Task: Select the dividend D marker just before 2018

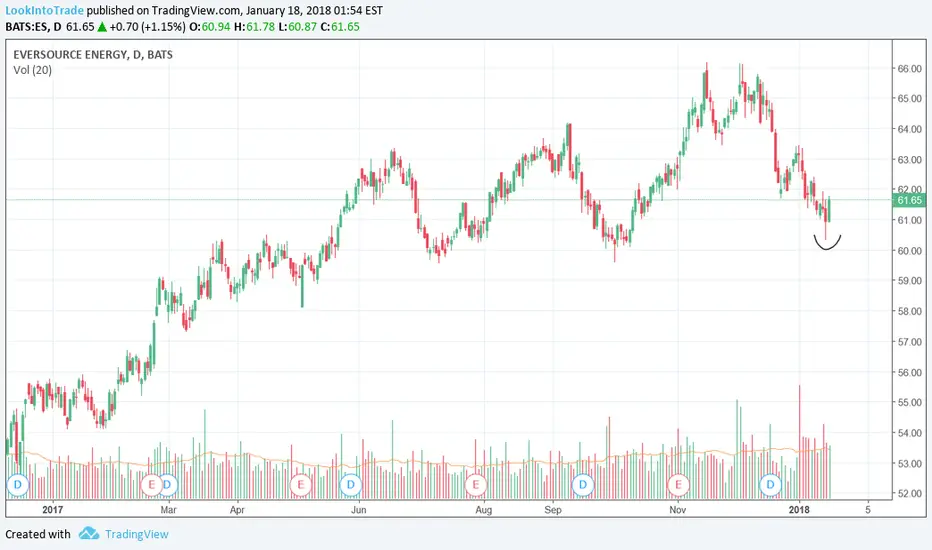Action: 770,485
